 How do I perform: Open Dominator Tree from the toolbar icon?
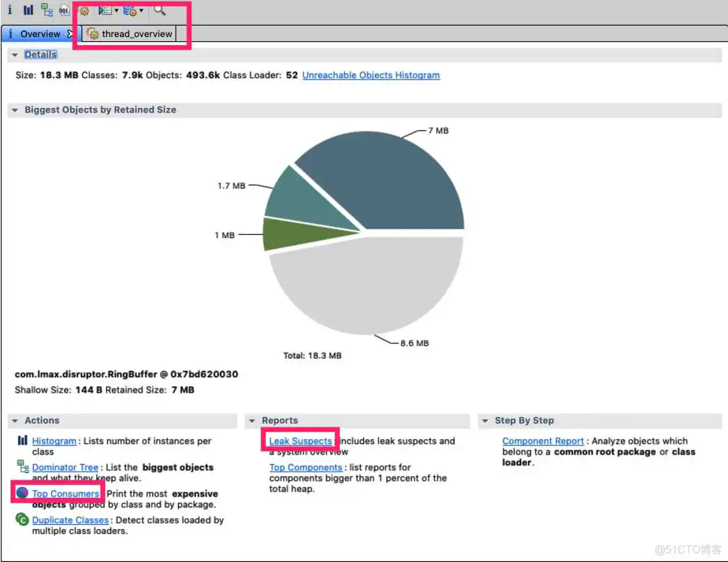pyautogui.click(x=47, y=10)
